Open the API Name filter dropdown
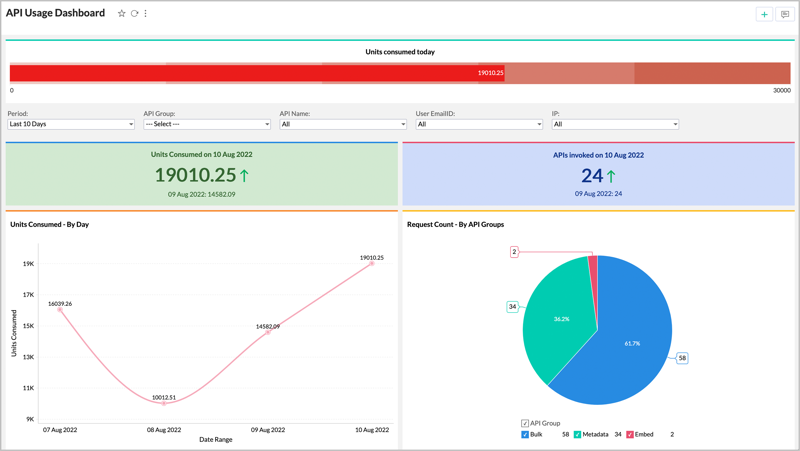This screenshot has width=800, height=451. [342, 124]
